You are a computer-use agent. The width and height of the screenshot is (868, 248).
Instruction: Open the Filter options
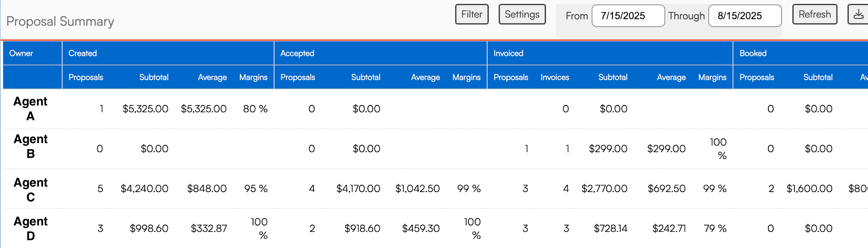(471, 14)
